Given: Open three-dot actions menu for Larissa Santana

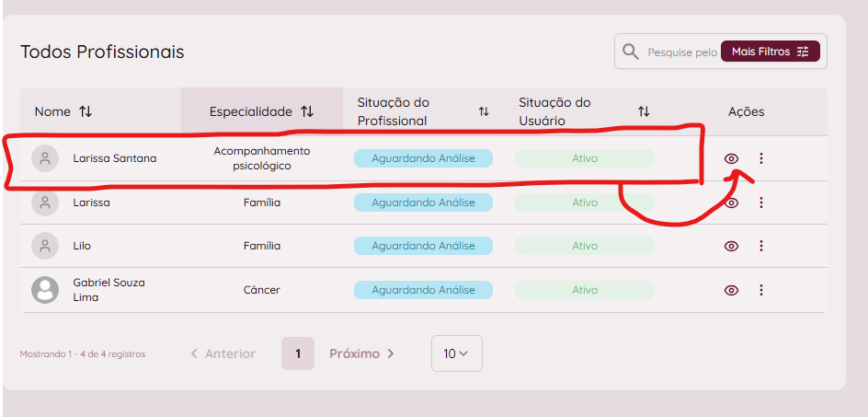Looking at the screenshot, I should (760, 158).
